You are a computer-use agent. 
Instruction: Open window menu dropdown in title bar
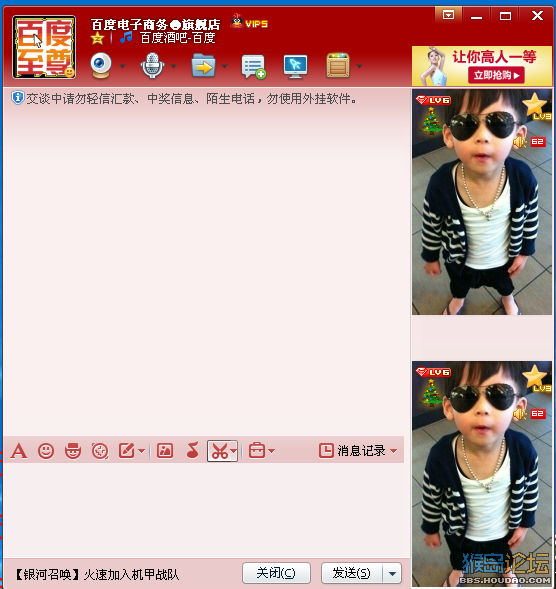coord(449,15)
